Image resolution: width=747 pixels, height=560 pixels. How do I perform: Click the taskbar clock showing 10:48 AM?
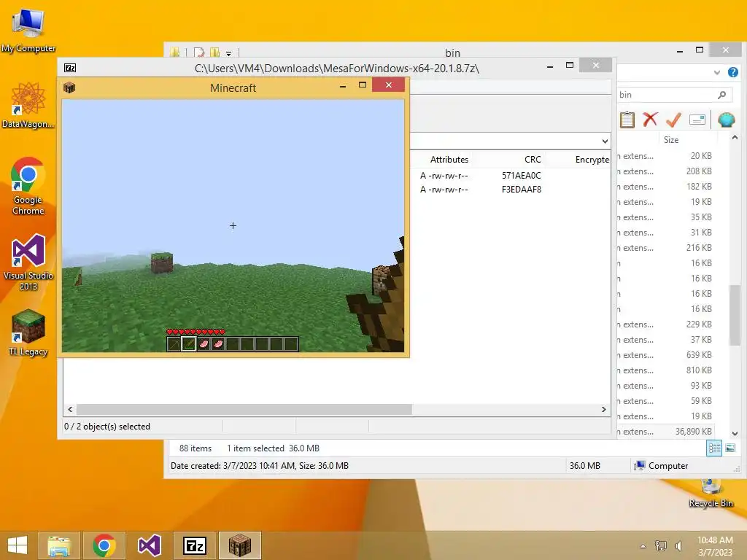(715, 545)
